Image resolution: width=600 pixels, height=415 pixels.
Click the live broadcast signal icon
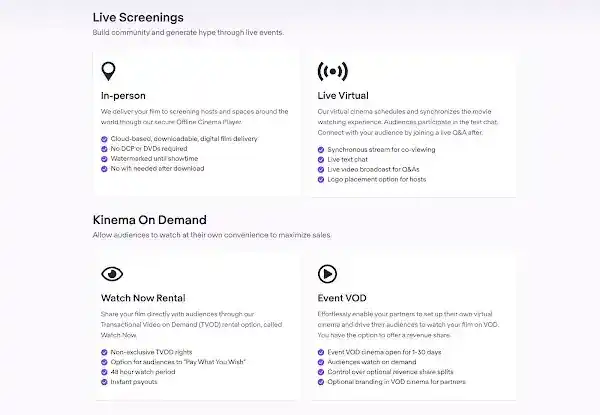pyautogui.click(x=333, y=71)
